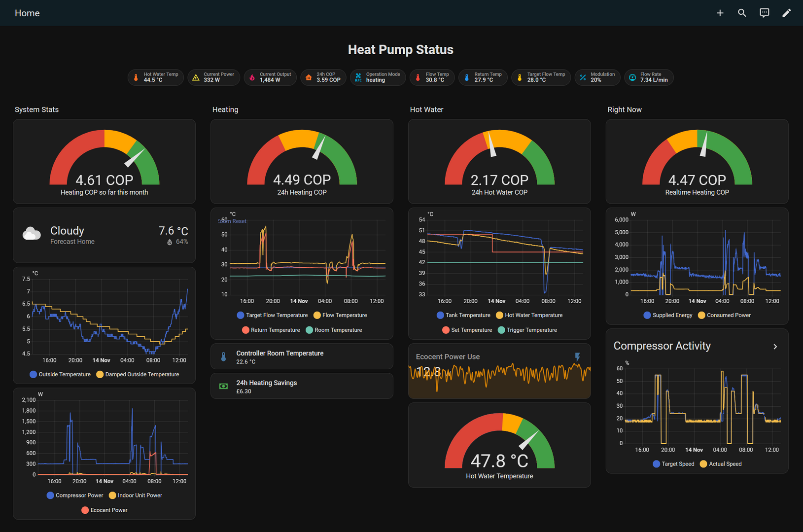Toggle Outside Temperature series in legend
This screenshot has width=803, height=532.
[60, 374]
